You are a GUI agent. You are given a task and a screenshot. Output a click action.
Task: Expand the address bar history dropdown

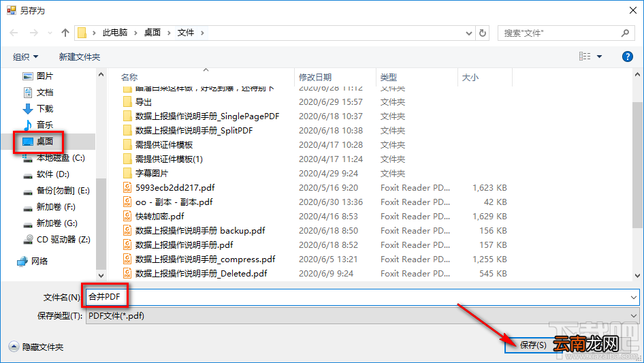click(468, 33)
